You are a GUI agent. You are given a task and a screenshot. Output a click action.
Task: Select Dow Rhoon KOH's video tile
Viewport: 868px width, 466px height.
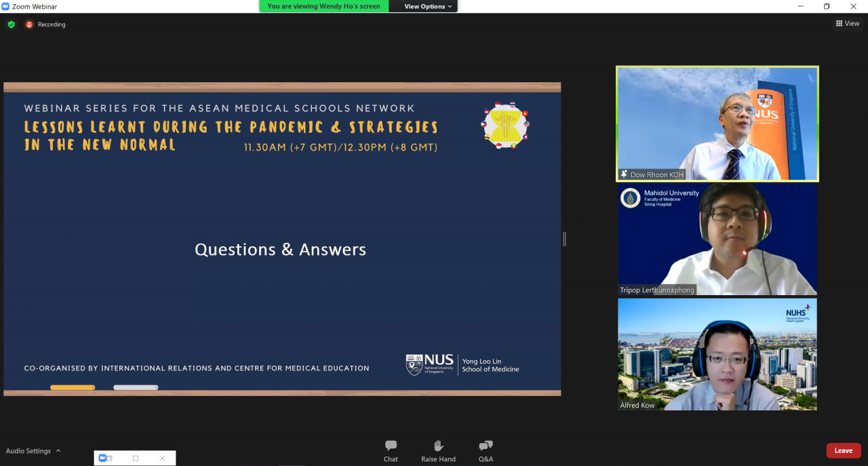click(717, 123)
